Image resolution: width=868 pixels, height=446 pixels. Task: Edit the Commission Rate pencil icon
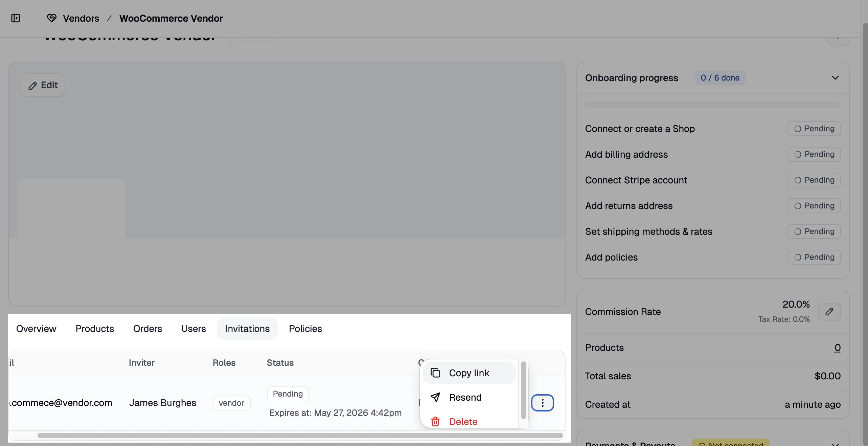[x=829, y=312]
